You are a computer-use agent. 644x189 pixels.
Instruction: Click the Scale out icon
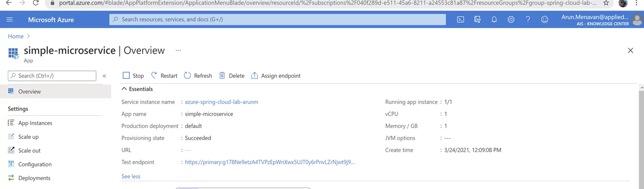click(11, 150)
